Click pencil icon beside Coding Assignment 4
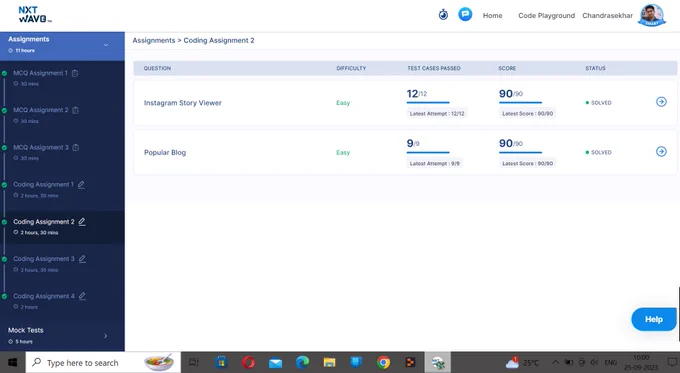Image resolution: width=680 pixels, height=373 pixels. click(82, 296)
